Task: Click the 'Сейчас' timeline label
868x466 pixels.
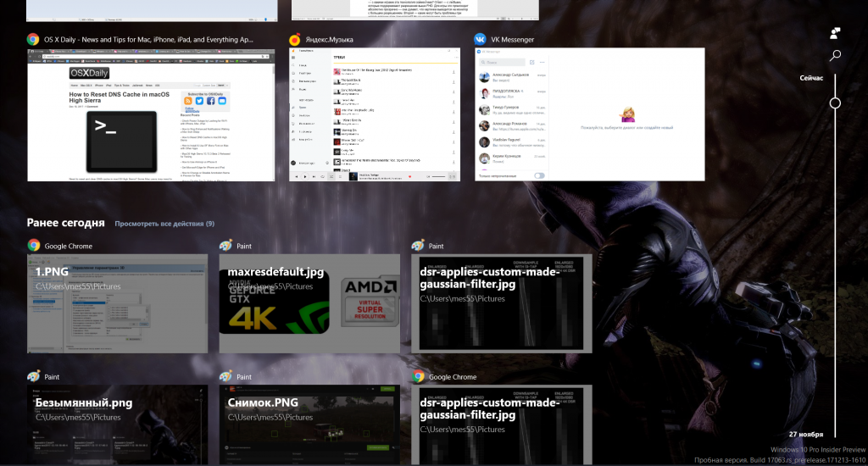Action: 811,78
